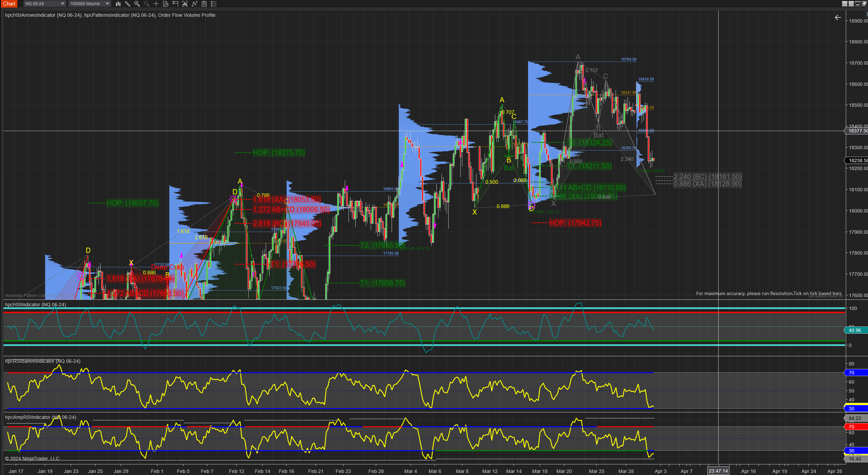Click the 18238.50 current price marker

(857, 161)
